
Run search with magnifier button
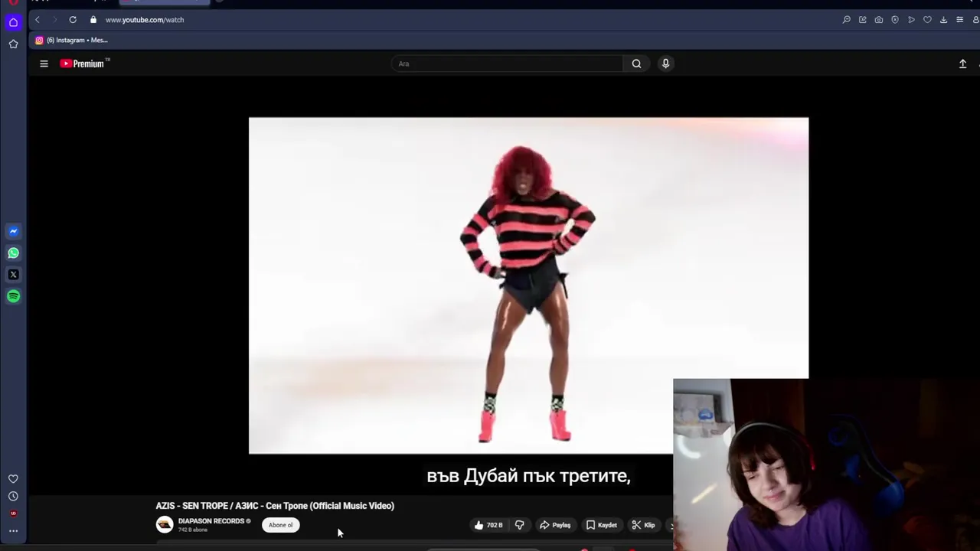pos(636,64)
